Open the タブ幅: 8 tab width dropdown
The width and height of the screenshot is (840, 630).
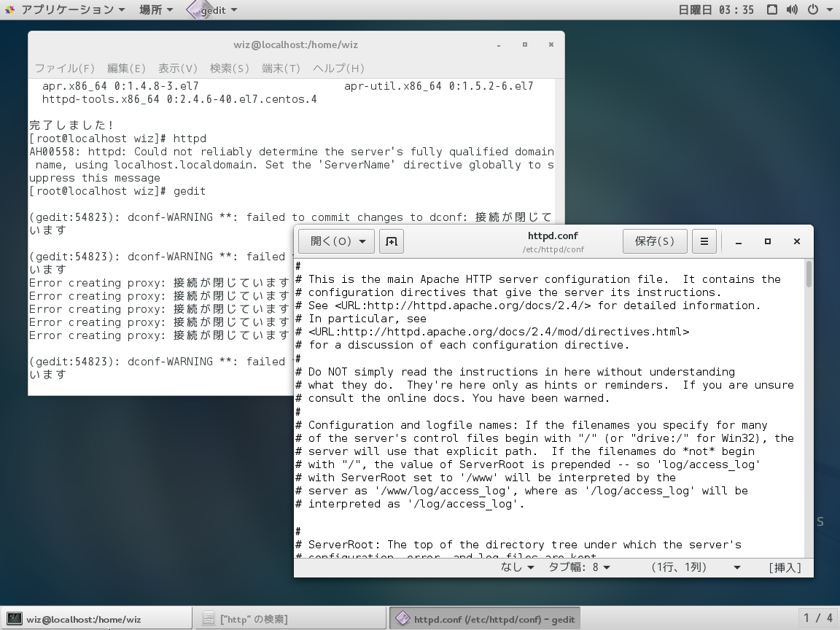579,567
